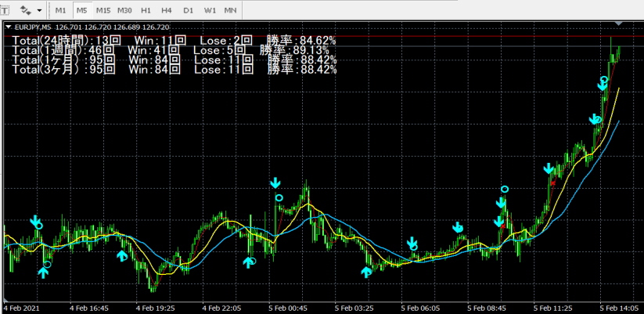644x314 pixels.
Task: Switch chart to W1 weekly timeframe
Action: pos(210,10)
